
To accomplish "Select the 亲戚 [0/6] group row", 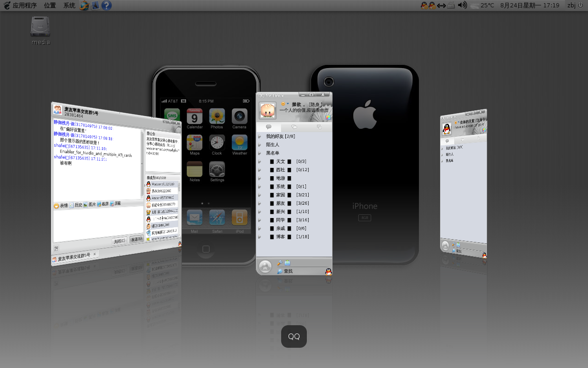I will (294, 228).
